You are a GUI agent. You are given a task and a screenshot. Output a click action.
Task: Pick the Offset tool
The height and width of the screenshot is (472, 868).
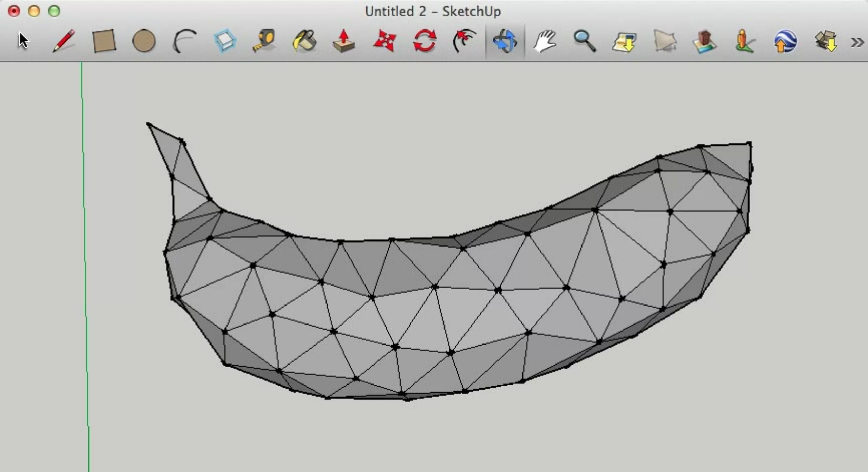coord(465,41)
